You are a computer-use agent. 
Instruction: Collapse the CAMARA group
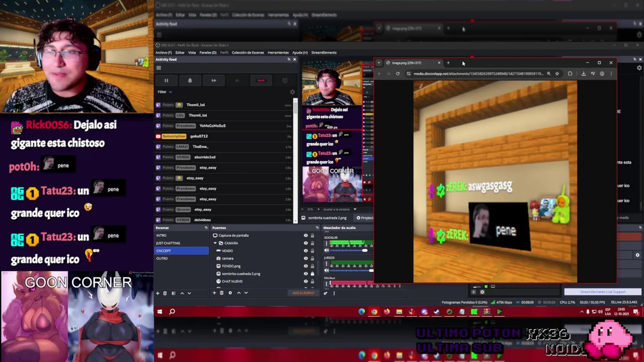(215, 243)
